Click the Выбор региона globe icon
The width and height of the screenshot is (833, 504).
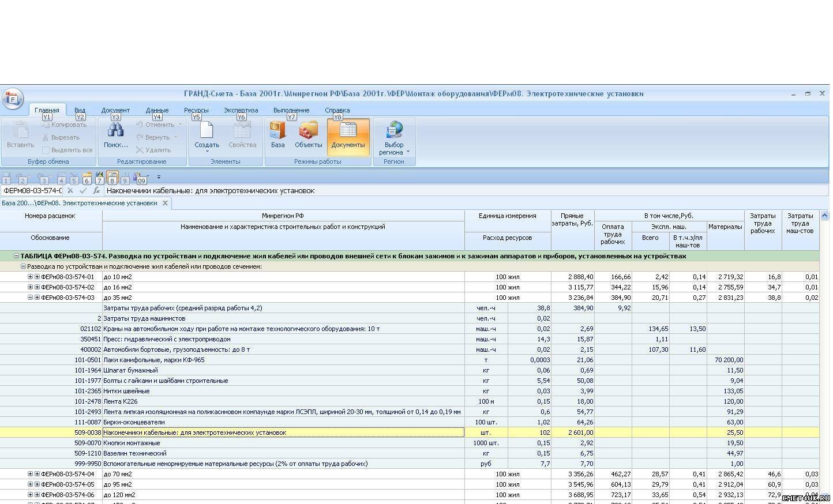pos(395,131)
